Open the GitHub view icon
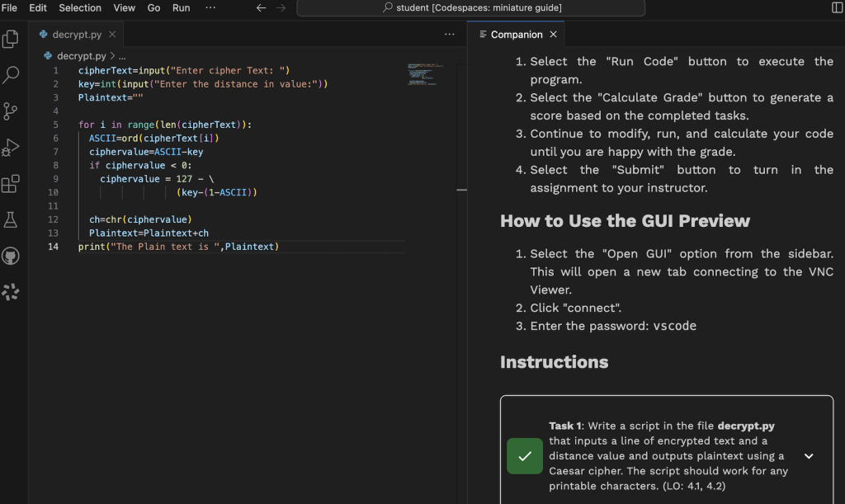845x504 pixels. pyautogui.click(x=11, y=256)
